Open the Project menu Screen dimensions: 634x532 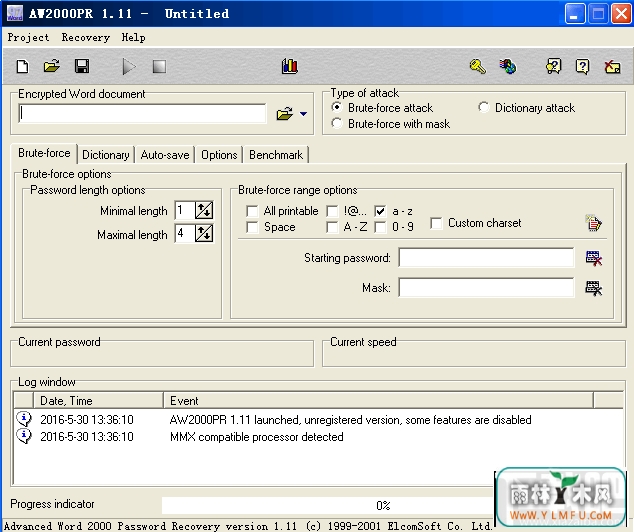coord(28,38)
